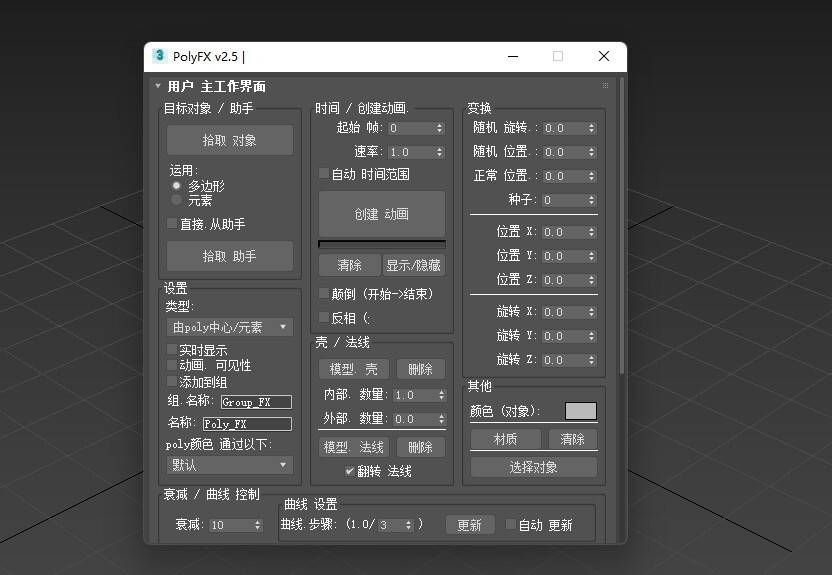The image size is (832, 575).
Task: Click the 组. 名称 Group_FX input field
Action: click(x=256, y=402)
